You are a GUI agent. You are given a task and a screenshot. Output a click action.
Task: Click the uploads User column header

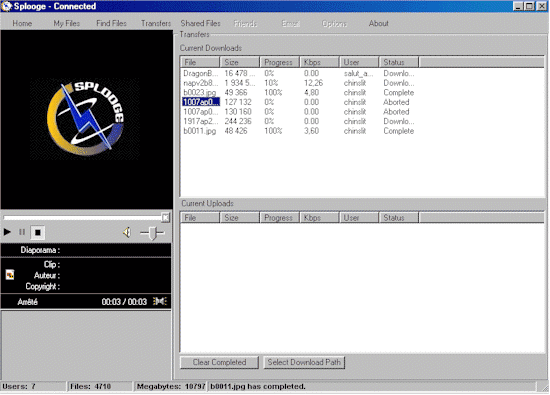tap(359, 218)
